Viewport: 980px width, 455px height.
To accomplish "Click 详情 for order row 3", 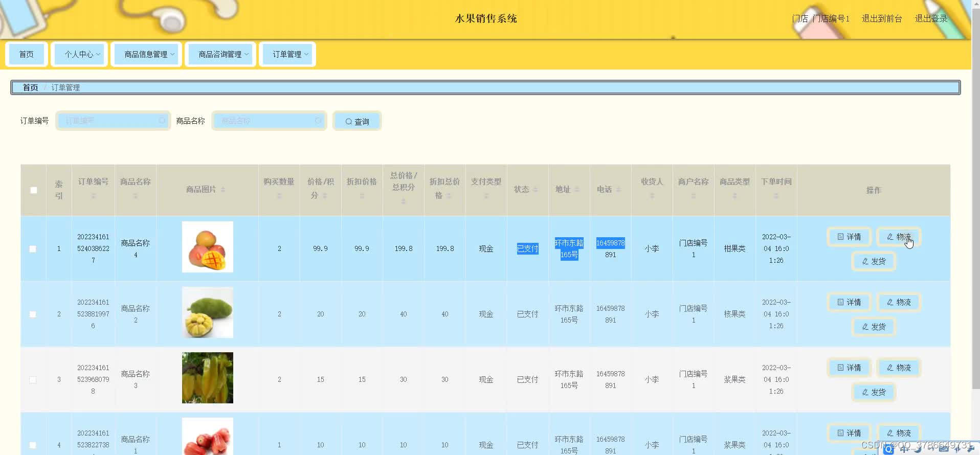I will click(x=849, y=368).
